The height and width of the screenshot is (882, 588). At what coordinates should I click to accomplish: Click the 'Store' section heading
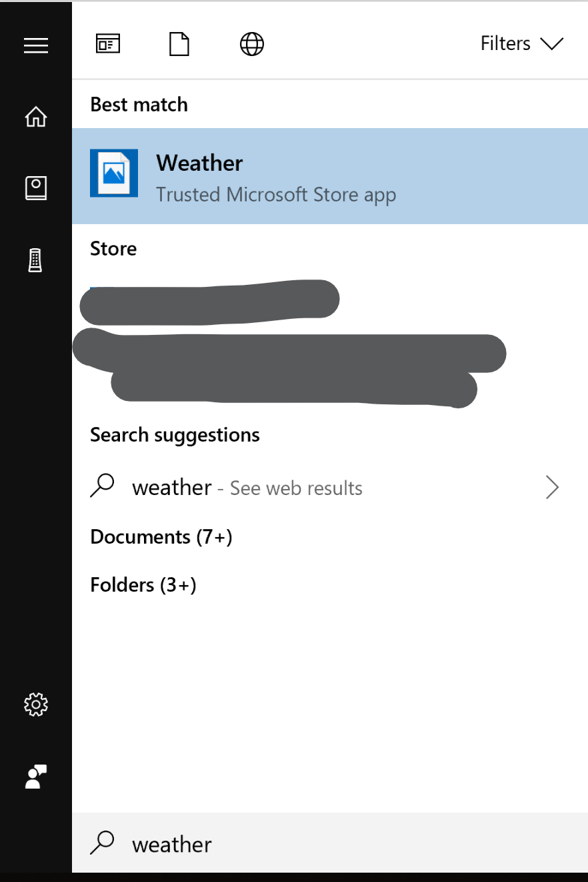[x=113, y=249]
